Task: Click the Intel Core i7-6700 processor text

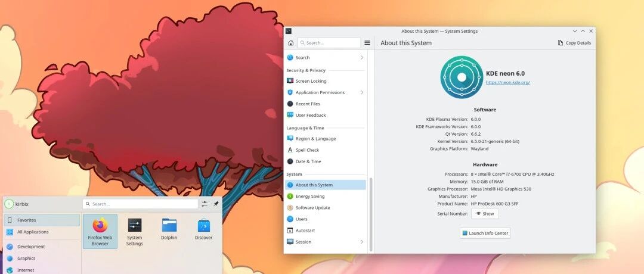Action: [x=512, y=175]
